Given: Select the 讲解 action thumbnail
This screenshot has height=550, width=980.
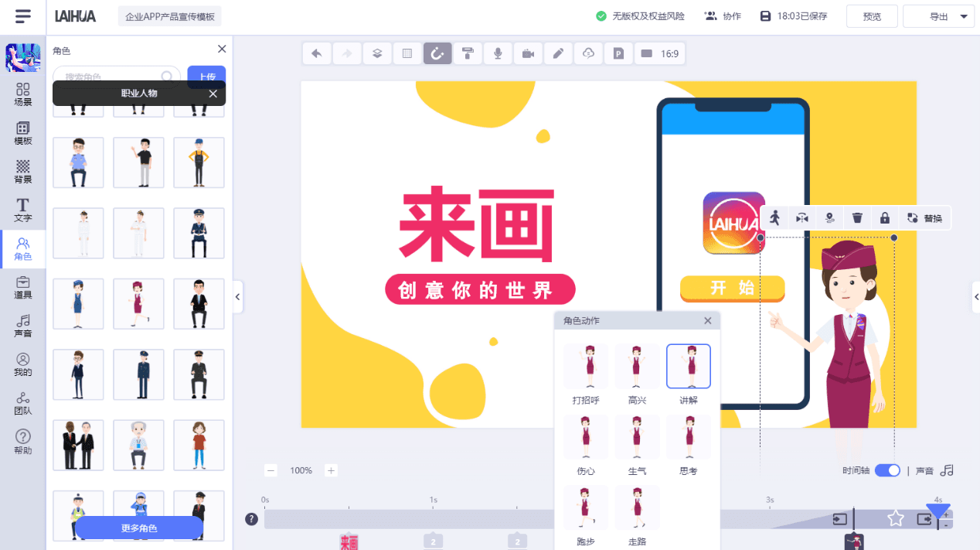Looking at the screenshot, I should (688, 365).
